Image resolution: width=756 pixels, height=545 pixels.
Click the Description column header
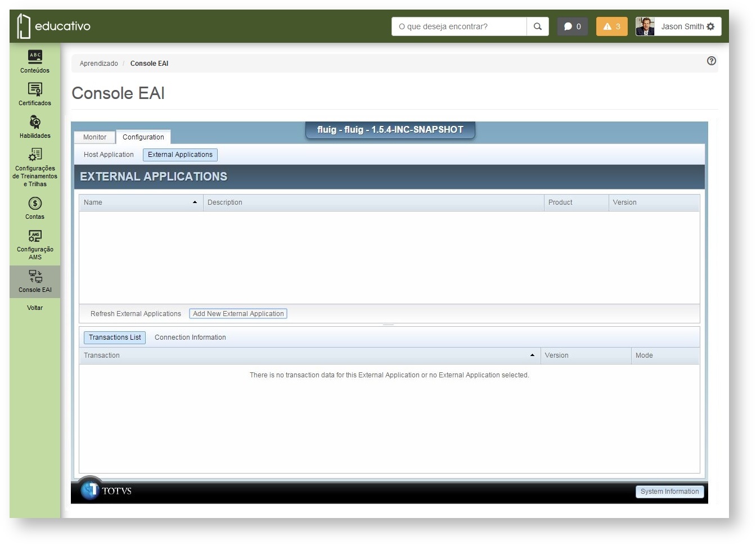(373, 202)
